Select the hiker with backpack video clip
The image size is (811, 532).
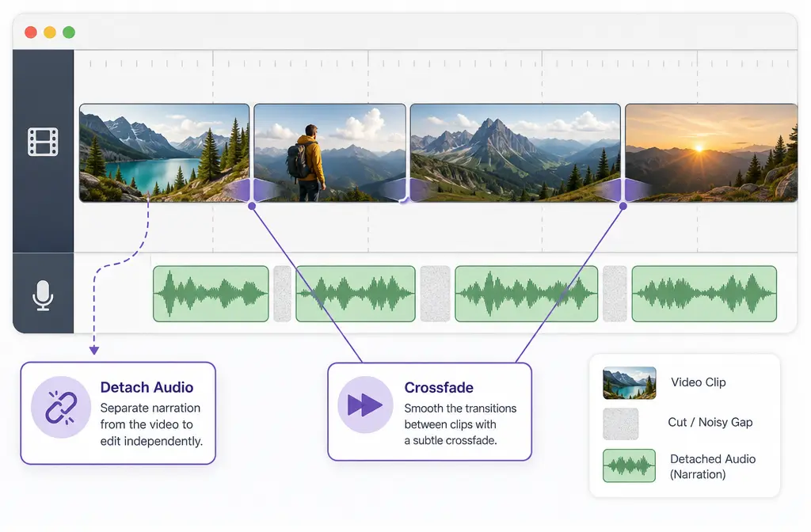(329, 153)
